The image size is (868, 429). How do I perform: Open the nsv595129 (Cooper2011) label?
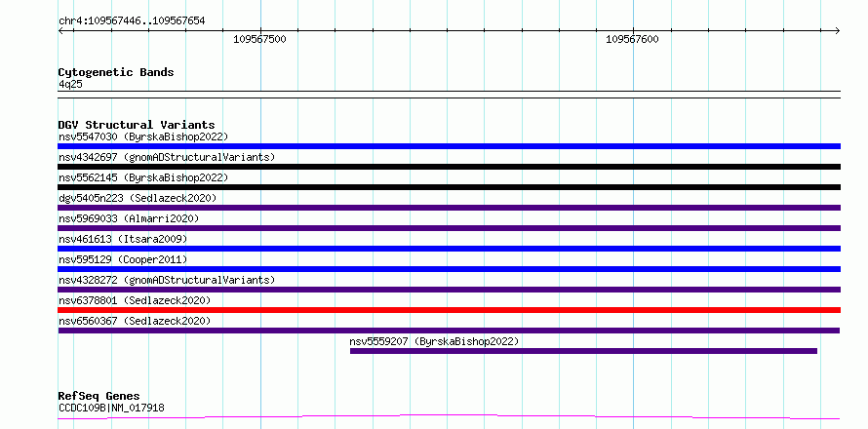(123, 259)
